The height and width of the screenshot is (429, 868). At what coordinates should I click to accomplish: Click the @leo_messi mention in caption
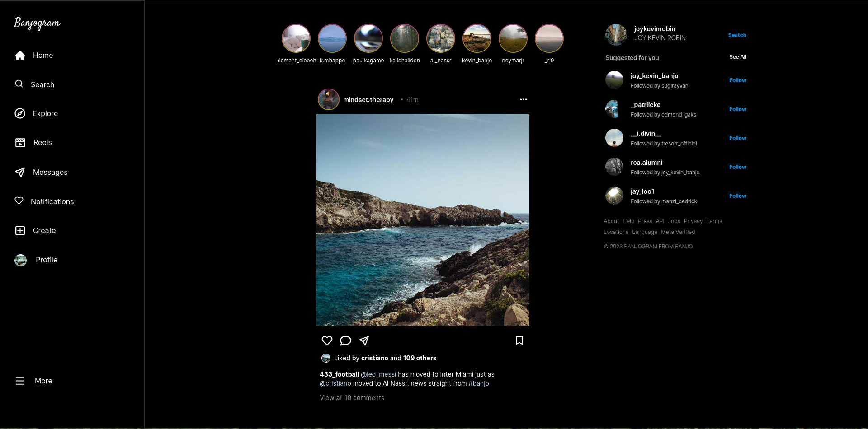tap(378, 374)
